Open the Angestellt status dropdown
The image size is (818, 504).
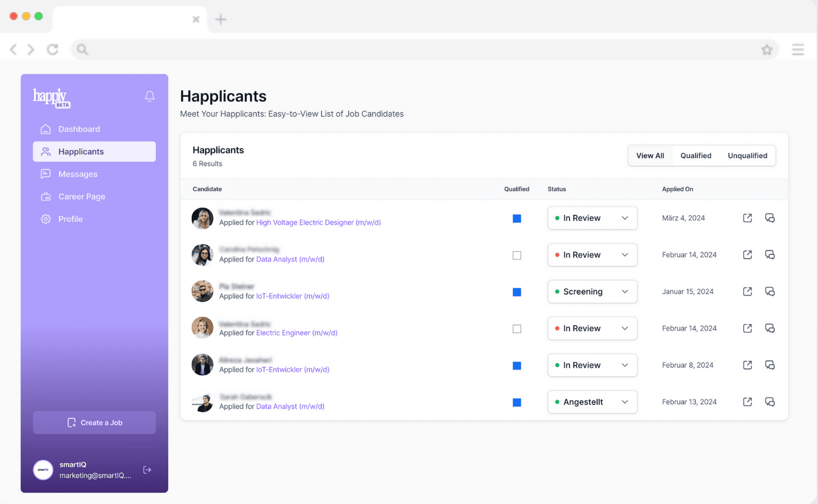point(592,402)
